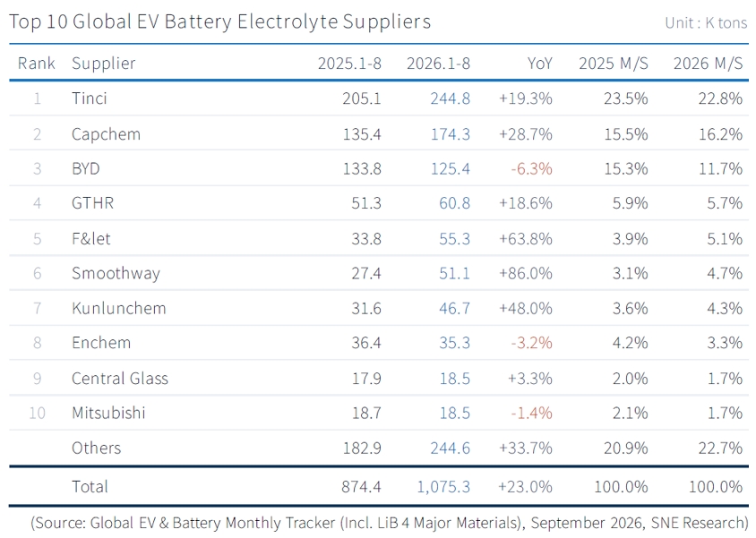756x538 pixels.
Task: Click GTHR's 60.8 value
Action: (454, 203)
